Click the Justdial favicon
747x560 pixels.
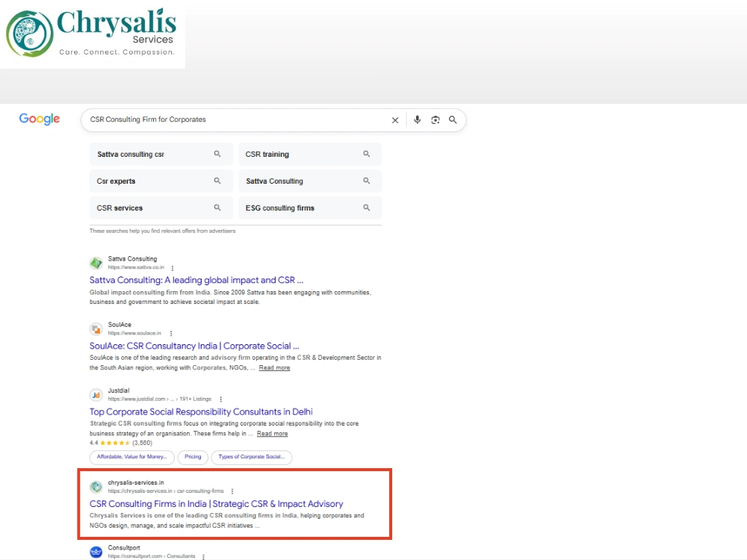tap(96, 395)
